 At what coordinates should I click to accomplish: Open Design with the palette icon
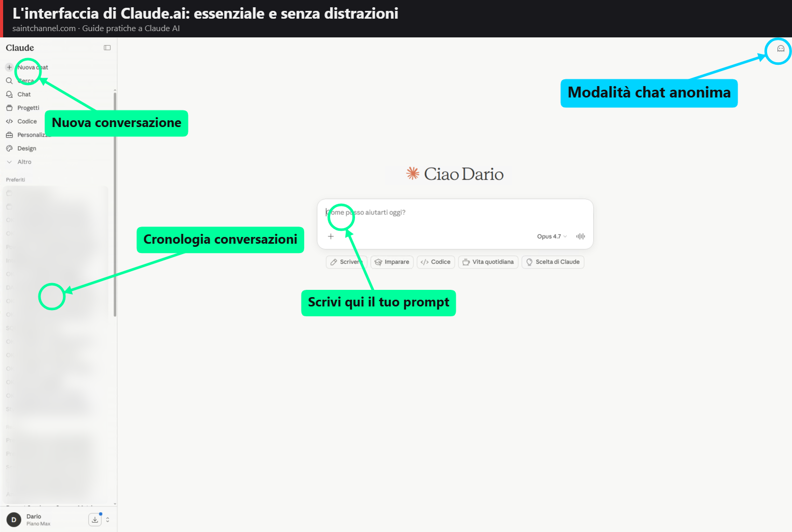pyautogui.click(x=10, y=148)
